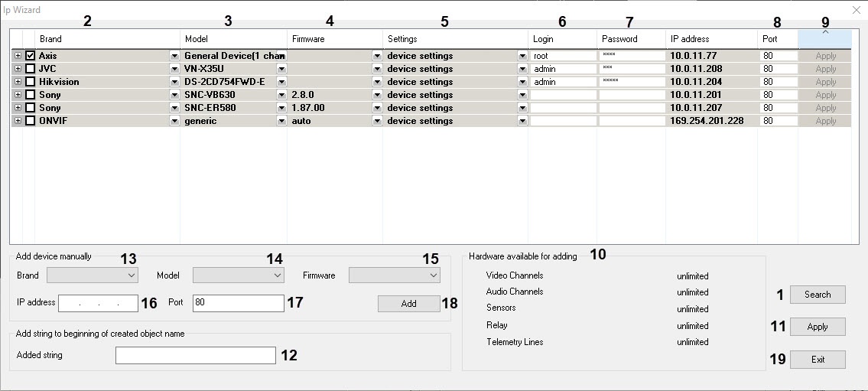Click the IP address column header

pos(711,39)
